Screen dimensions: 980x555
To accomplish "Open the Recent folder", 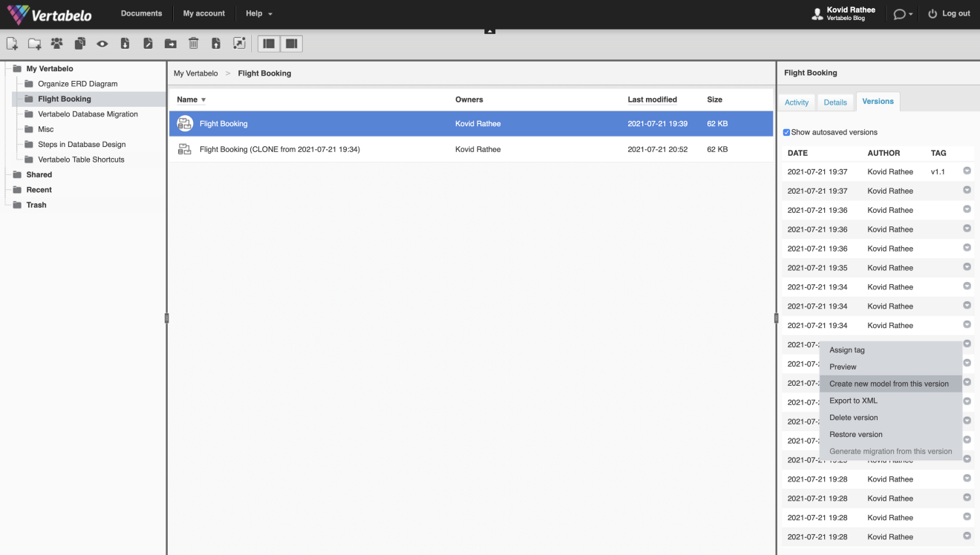I will (39, 190).
